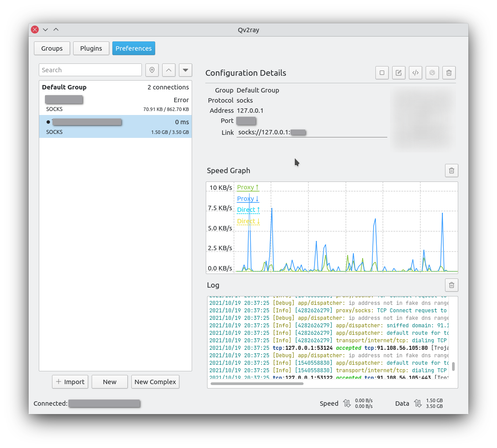This screenshot has width=497, height=448.
Task: Open the Groups tab
Action: click(52, 48)
